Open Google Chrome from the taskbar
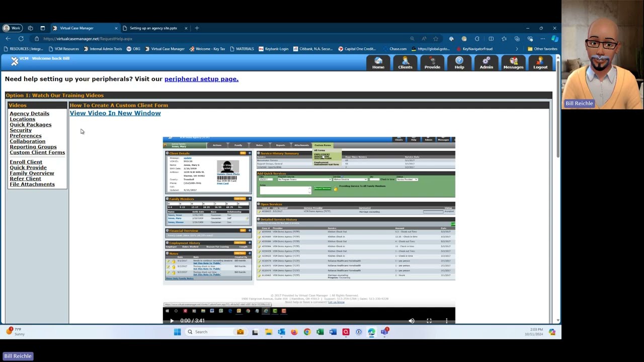 coord(307,332)
